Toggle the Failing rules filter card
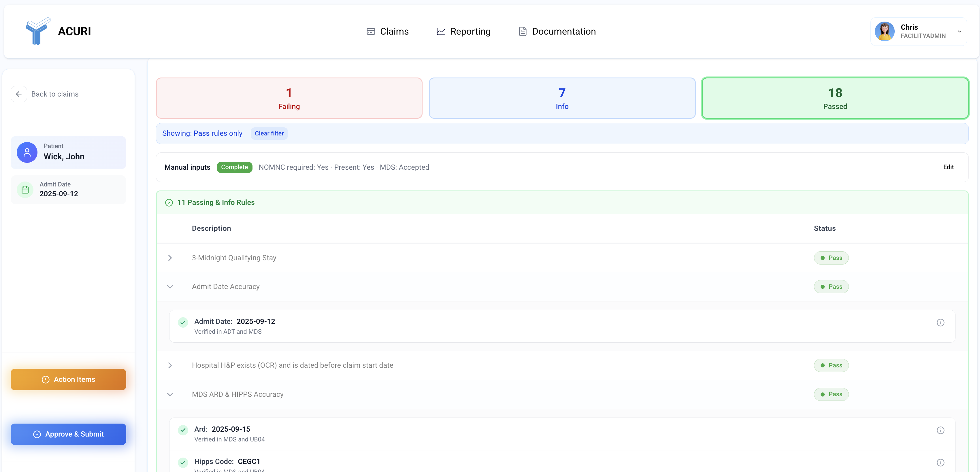Viewport: 980px width, 472px height. coord(289,98)
